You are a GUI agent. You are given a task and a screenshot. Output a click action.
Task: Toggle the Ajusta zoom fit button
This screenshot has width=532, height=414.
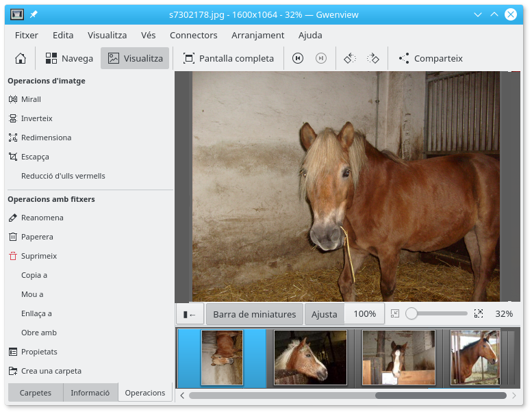[325, 314]
